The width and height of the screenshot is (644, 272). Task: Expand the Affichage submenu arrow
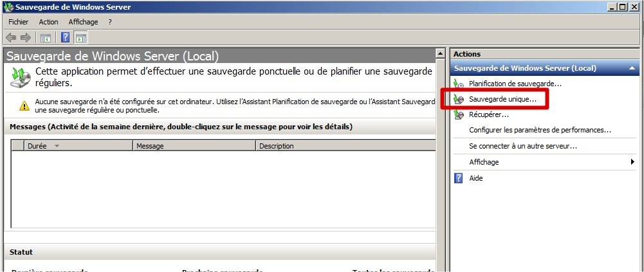coord(633,162)
